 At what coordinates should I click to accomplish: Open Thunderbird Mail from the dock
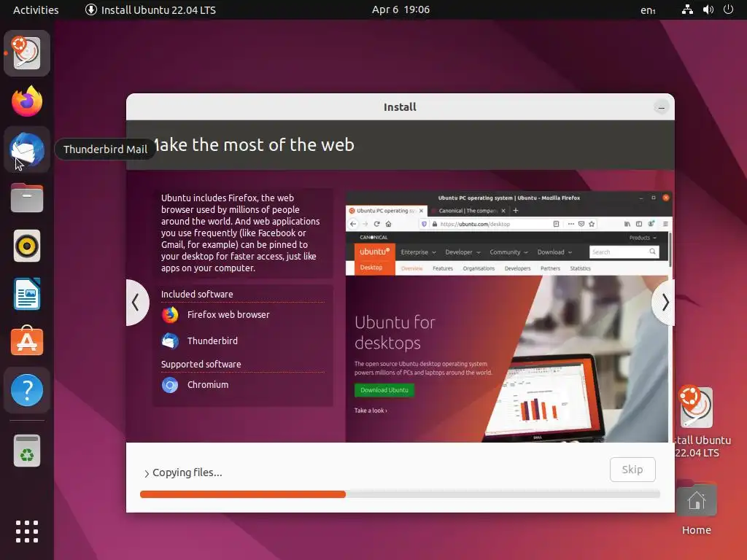tap(27, 149)
